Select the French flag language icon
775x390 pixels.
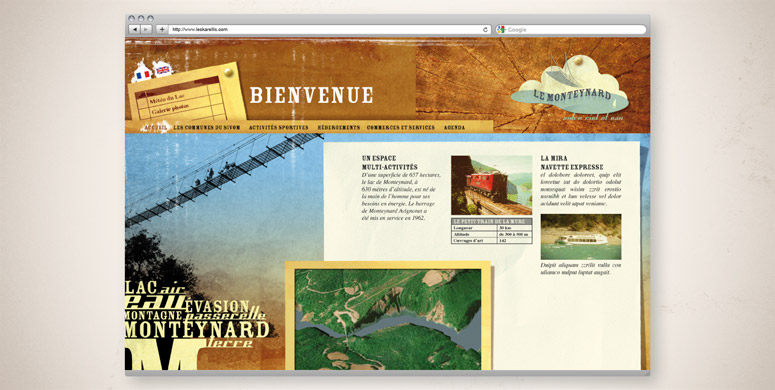coord(143,75)
